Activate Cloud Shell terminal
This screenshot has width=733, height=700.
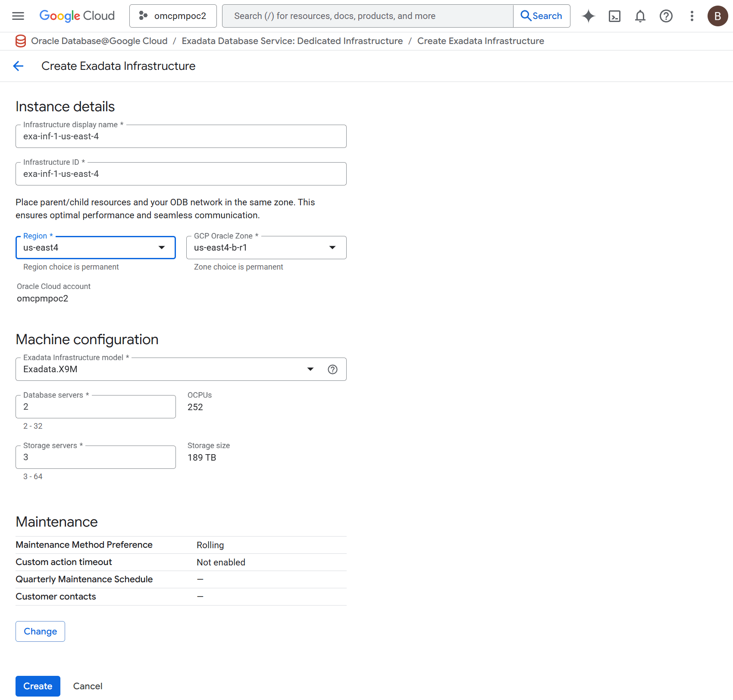point(614,16)
